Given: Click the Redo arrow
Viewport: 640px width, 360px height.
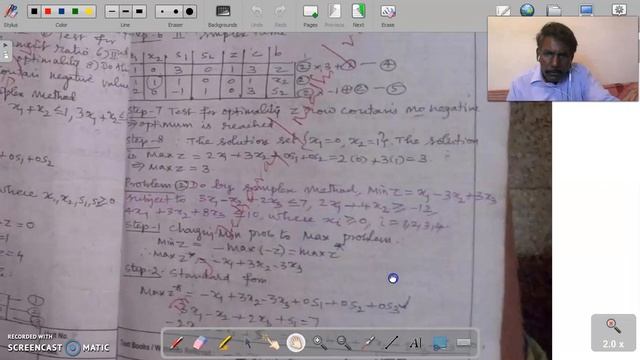Looking at the screenshot, I should point(280,11).
